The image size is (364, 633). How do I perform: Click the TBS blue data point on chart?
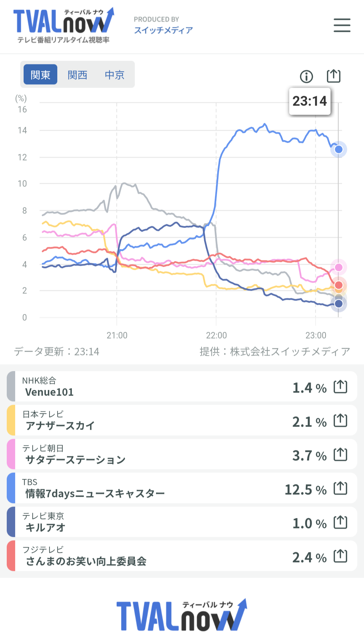coord(339,149)
